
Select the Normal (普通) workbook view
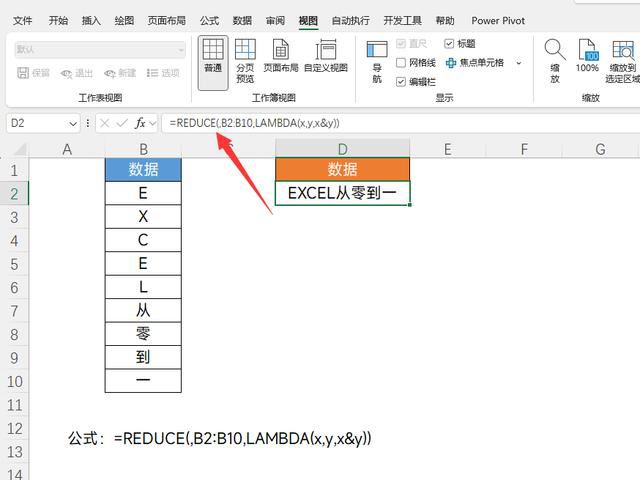(213, 62)
